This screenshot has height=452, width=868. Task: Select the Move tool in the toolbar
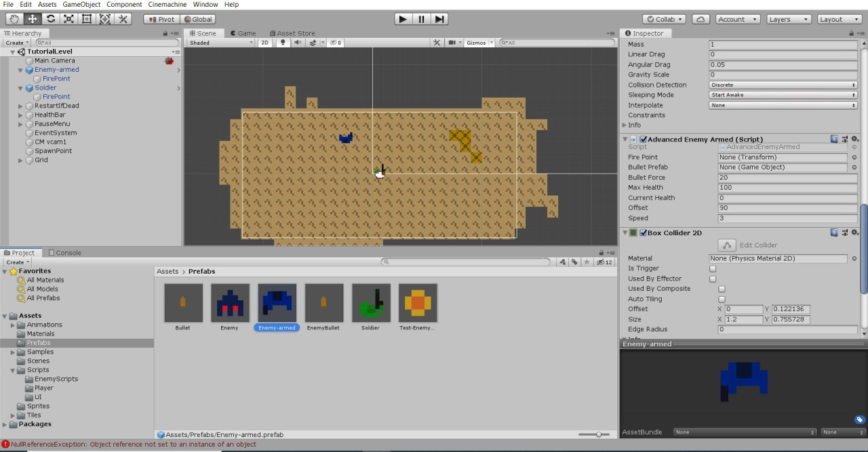32,19
